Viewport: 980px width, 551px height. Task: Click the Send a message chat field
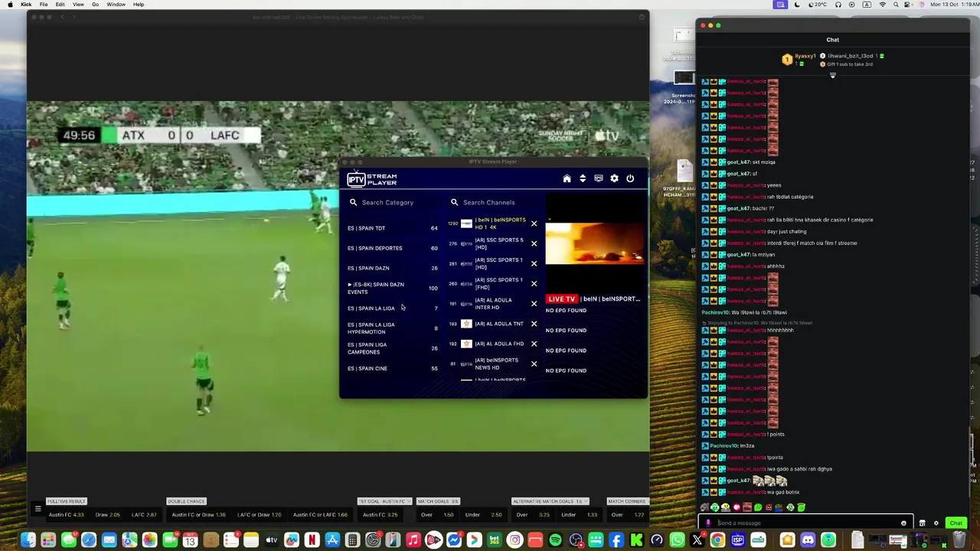click(806, 523)
